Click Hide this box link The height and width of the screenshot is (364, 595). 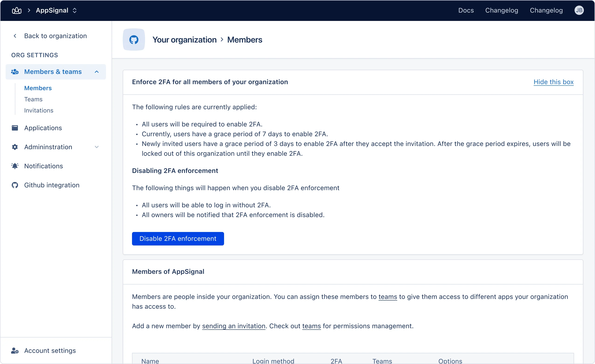pyautogui.click(x=553, y=82)
